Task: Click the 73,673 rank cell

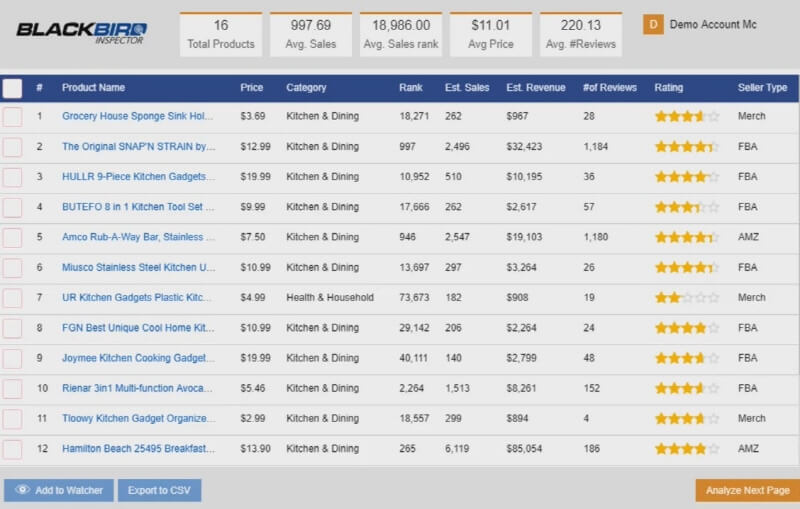Action: tap(414, 297)
